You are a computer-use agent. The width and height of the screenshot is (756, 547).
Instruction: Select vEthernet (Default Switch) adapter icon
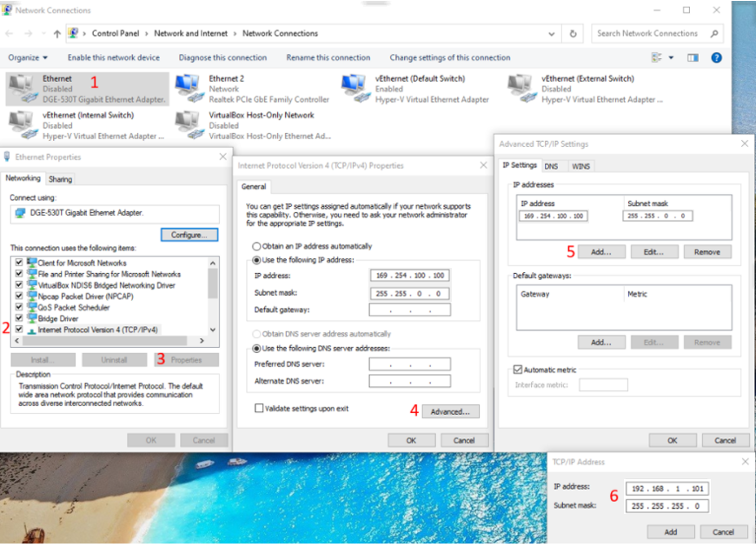click(355, 89)
